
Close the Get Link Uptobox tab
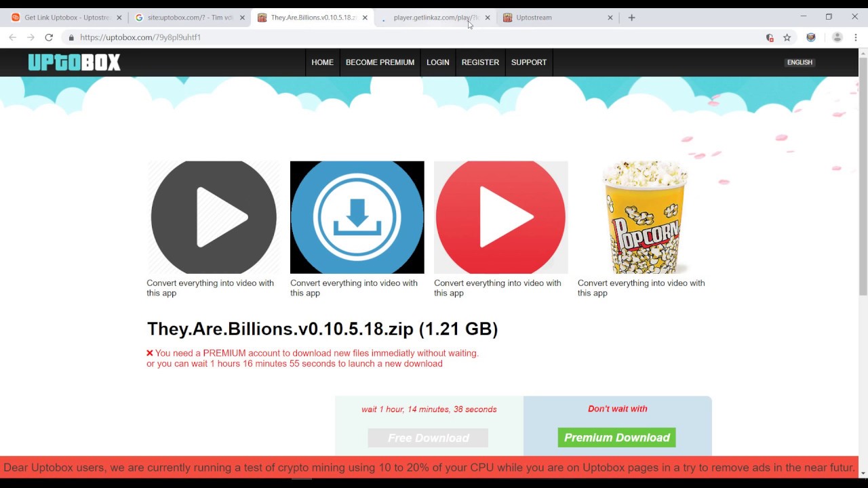pyautogui.click(x=119, y=18)
